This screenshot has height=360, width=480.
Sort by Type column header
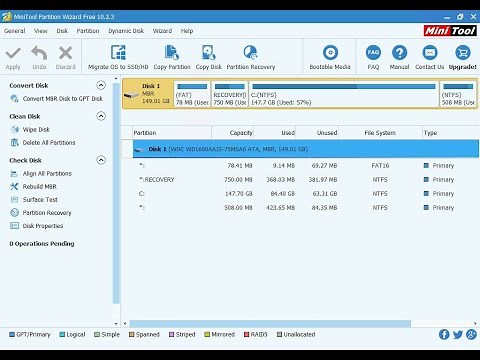coord(451,133)
